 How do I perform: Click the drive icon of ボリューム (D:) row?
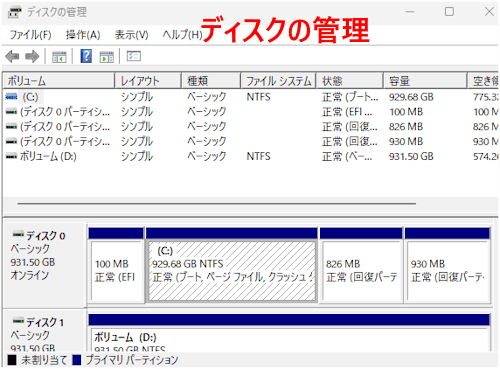coord(11,156)
